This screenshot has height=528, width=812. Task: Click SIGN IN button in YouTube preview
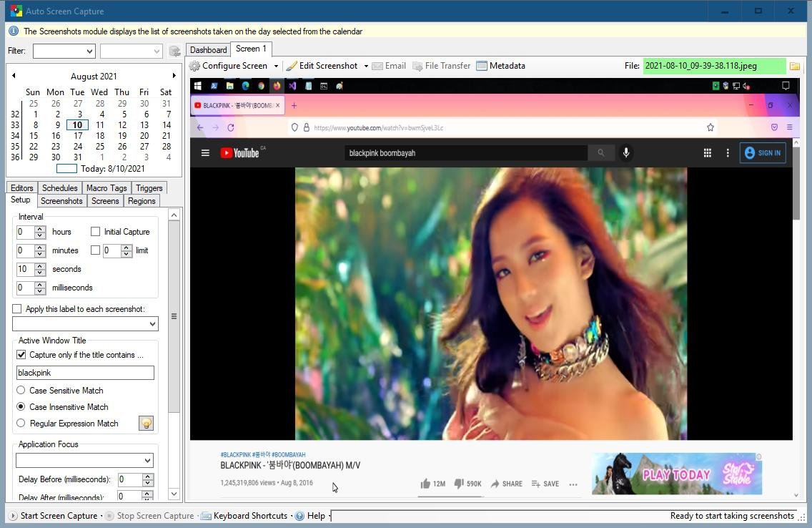762,153
